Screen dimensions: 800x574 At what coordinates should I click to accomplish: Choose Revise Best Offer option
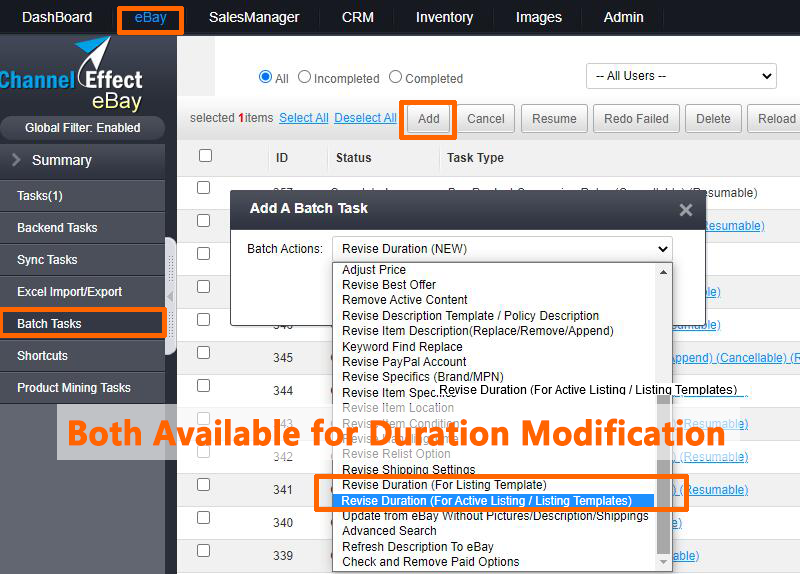pos(389,285)
